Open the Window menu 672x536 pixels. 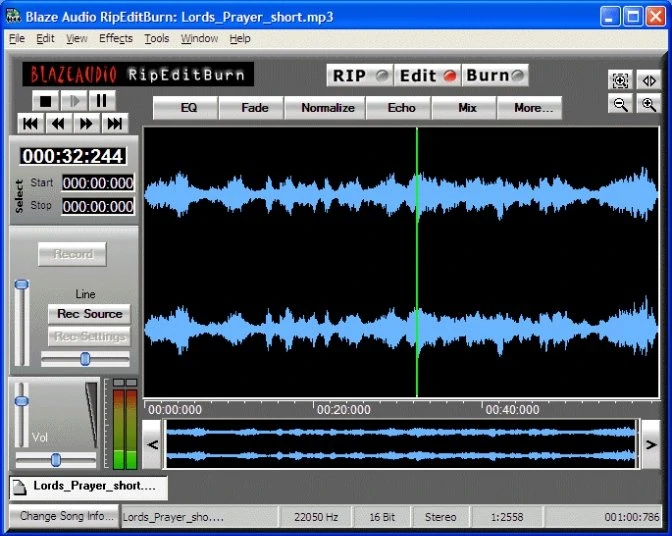click(x=199, y=39)
